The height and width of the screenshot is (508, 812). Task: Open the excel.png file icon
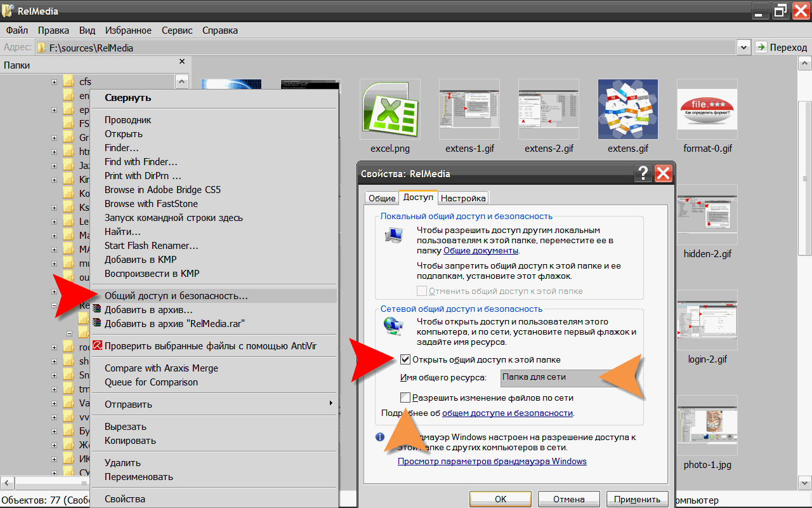coord(390,109)
